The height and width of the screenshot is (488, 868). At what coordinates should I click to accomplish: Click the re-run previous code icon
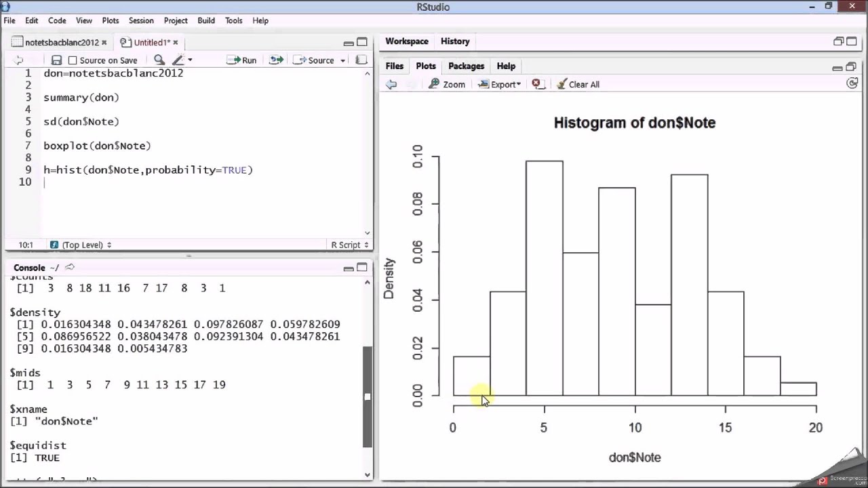(x=276, y=60)
